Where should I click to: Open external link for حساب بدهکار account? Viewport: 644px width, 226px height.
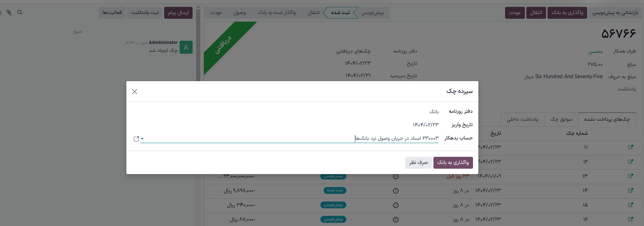pyautogui.click(x=136, y=139)
